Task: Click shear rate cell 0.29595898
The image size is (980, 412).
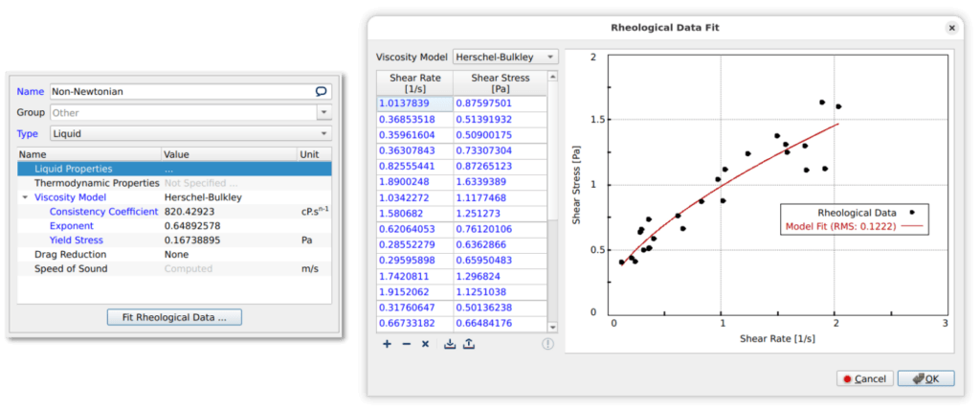Action: click(x=415, y=261)
